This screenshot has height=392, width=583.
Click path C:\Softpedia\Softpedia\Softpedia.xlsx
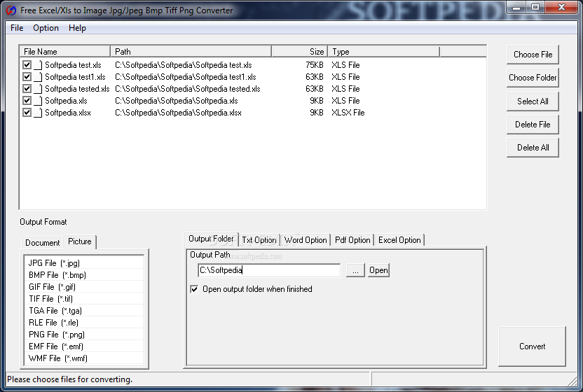178,113
